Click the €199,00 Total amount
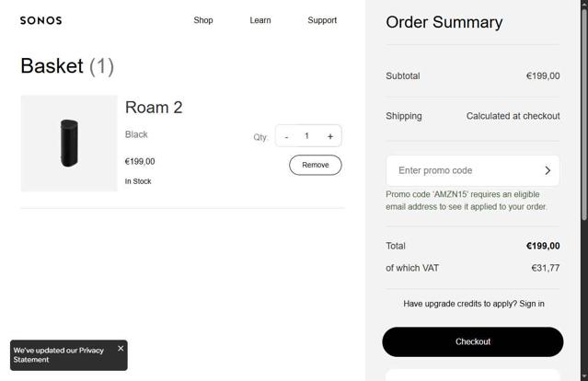The width and height of the screenshot is (588, 381). point(542,246)
